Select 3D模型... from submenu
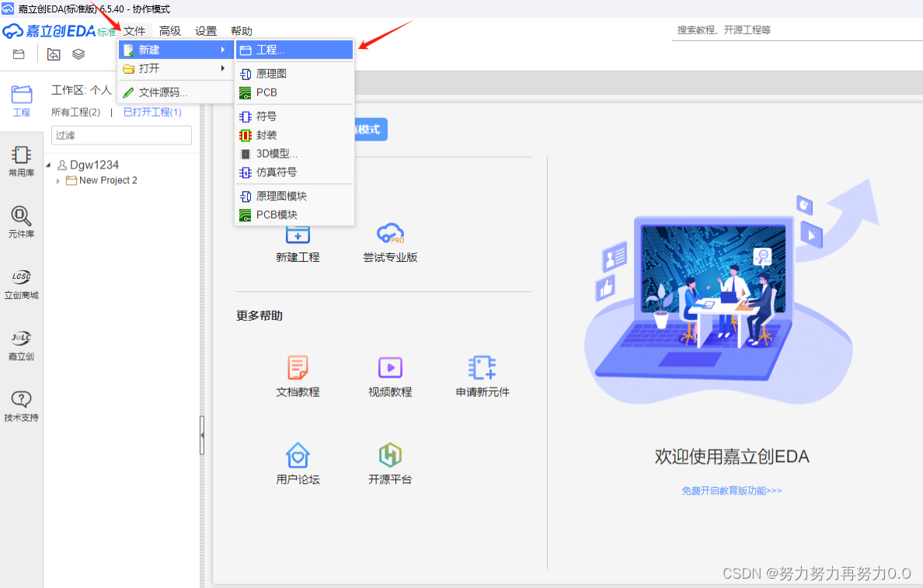Viewport: 923px width, 588px height. pos(294,154)
